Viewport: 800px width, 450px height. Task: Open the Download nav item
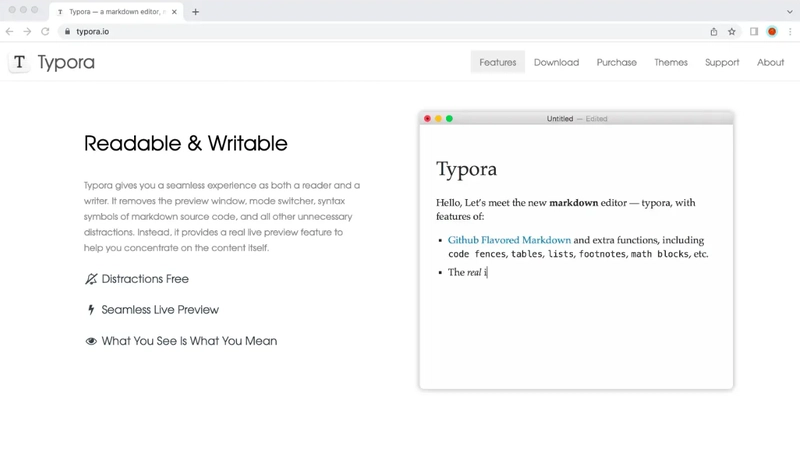[556, 62]
